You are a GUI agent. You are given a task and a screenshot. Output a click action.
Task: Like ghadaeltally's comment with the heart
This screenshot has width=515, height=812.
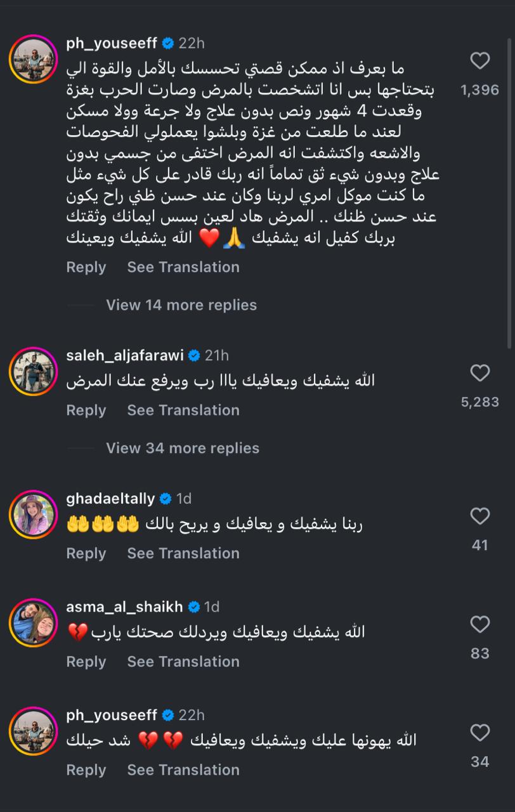point(480,516)
